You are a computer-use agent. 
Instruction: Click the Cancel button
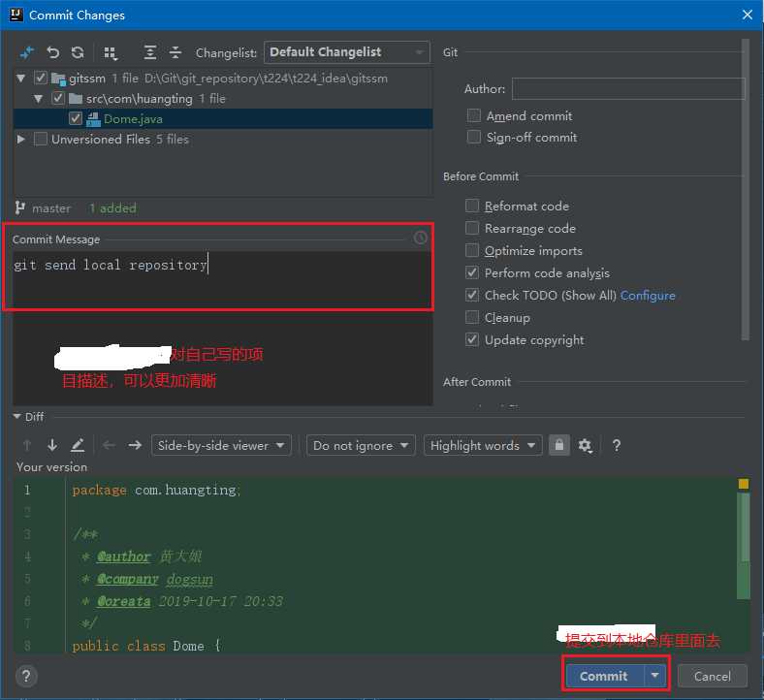(713, 676)
